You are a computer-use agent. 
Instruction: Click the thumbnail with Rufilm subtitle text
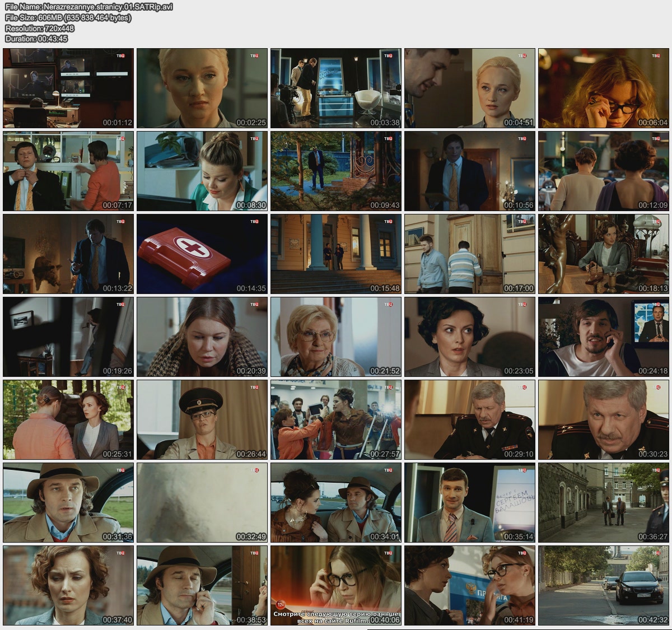336,586
